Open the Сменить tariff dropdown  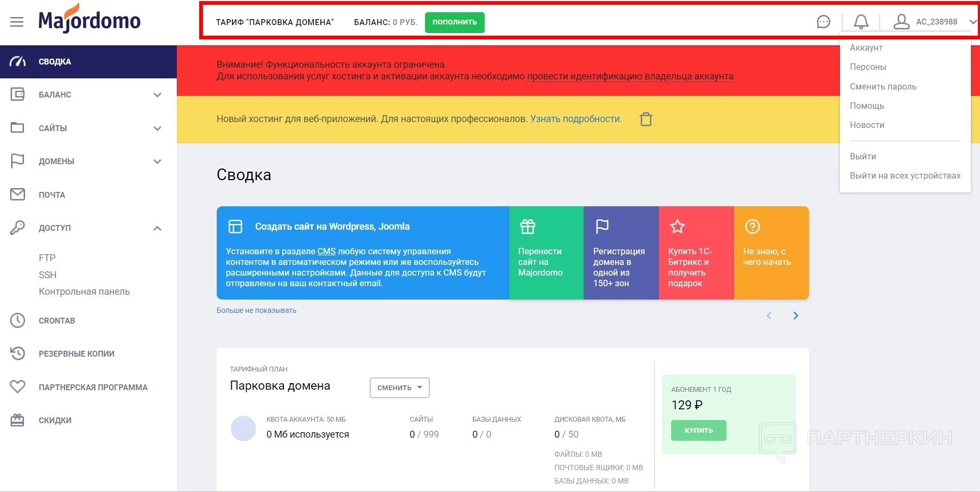click(x=399, y=388)
